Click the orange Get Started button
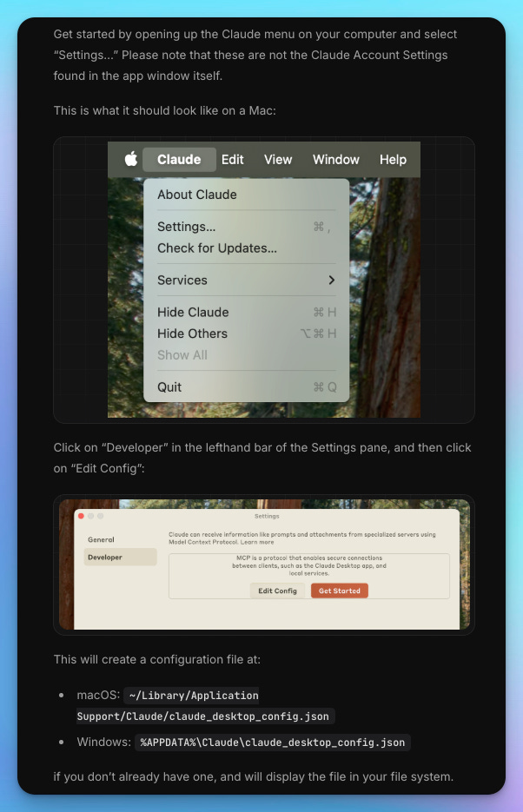523x812 pixels. [339, 591]
